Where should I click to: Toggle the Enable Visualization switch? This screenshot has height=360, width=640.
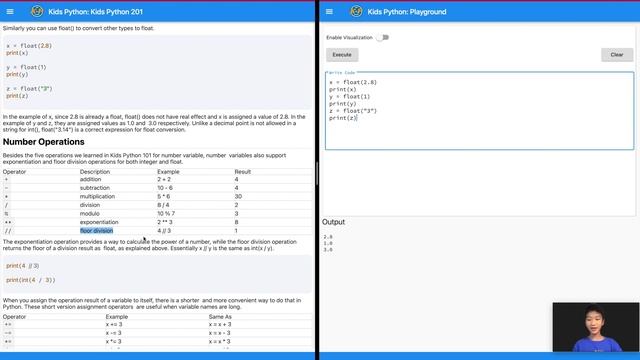(383, 38)
